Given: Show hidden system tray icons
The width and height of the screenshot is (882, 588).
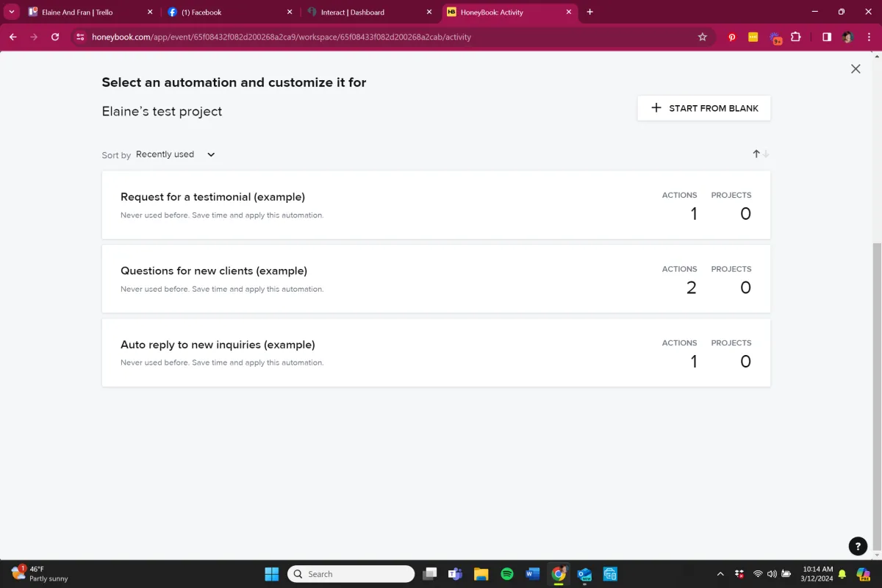Looking at the screenshot, I should 720,574.
